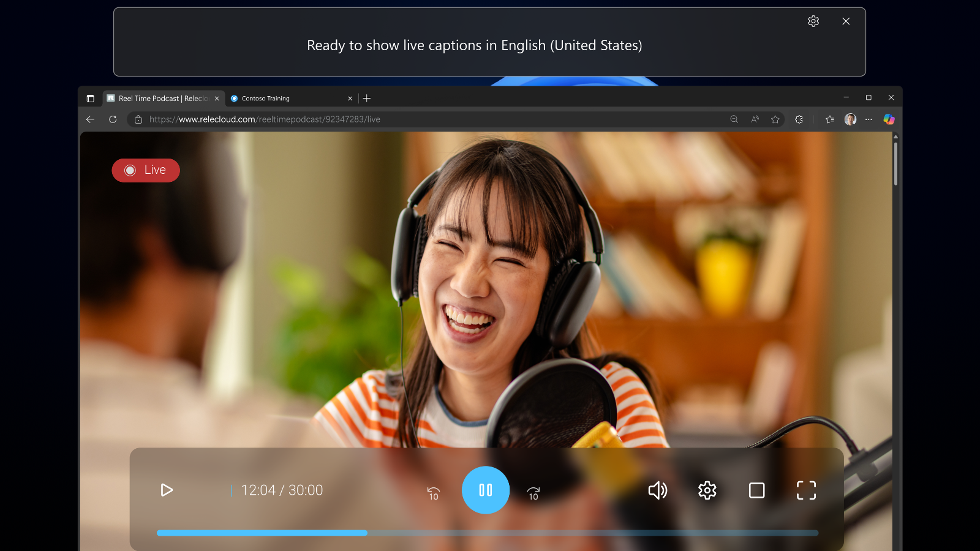Pause the podcast video
Image resolution: width=980 pixels, height=551 pixels.
click(486, 490)
